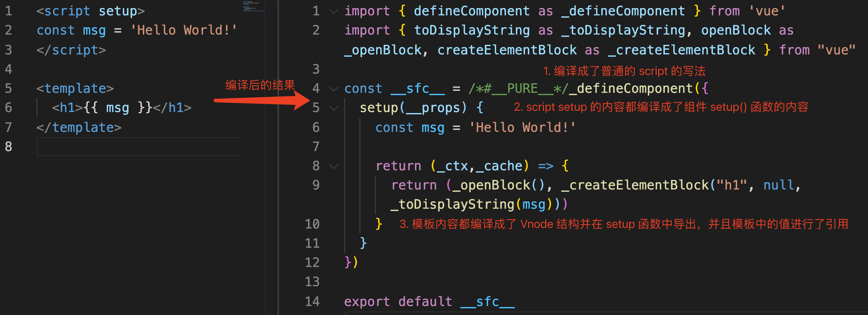Click '<script setup>' opening tag text
Screen dimensions: 868x315
91,11
